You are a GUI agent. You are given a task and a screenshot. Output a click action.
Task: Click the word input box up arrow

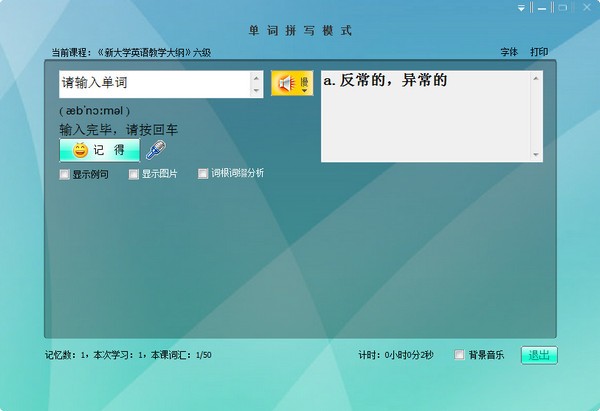(256, 78)
